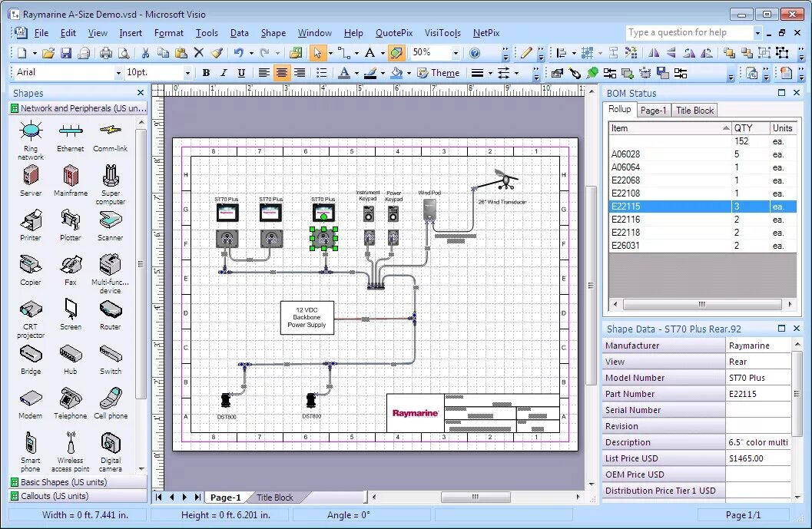This screenshot has width=812, height=529.
Task: Click the Shapes window toolbar icon
Action: [x=297, y=53]
